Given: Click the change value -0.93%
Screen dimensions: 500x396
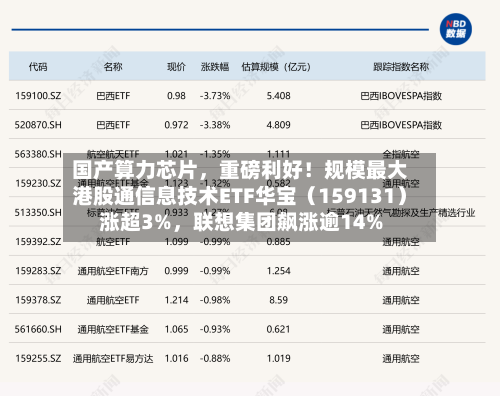Looking at the screenshot, I should [215, 329].
